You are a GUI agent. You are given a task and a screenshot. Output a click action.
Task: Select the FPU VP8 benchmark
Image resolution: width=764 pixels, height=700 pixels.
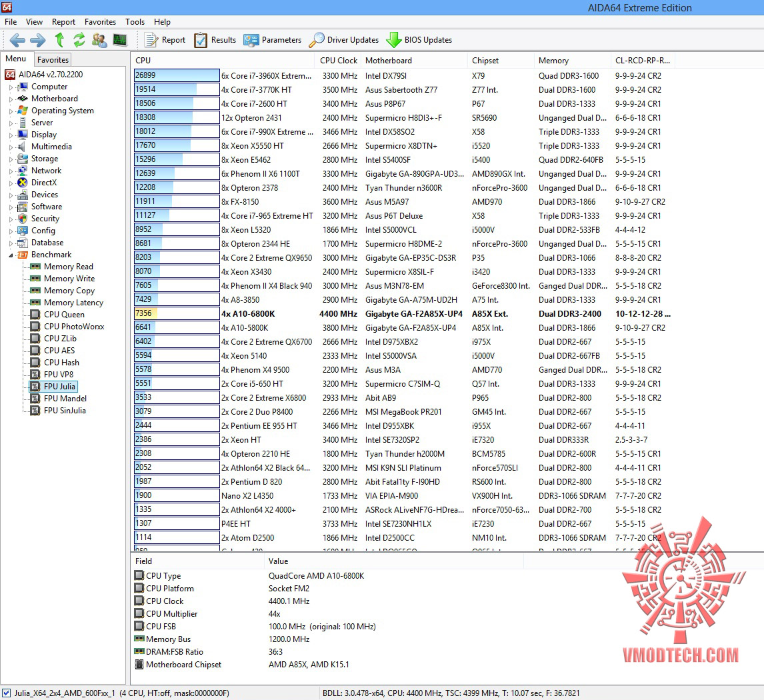[x=59, y=375]
